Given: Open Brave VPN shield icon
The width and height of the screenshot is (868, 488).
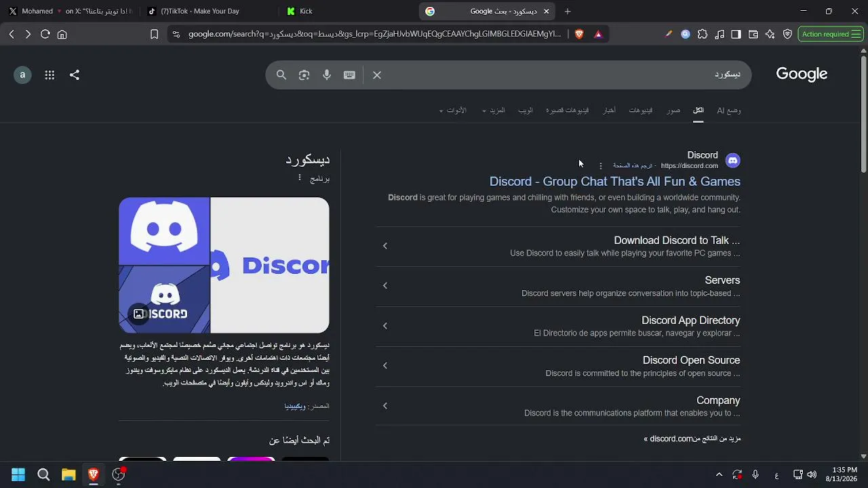Looking at the screenshot, I should pos(787,34).
